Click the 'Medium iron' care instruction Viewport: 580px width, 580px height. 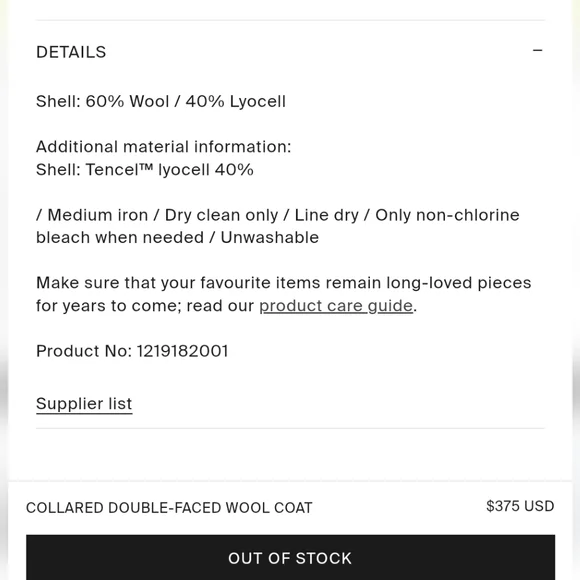(98, 215)
